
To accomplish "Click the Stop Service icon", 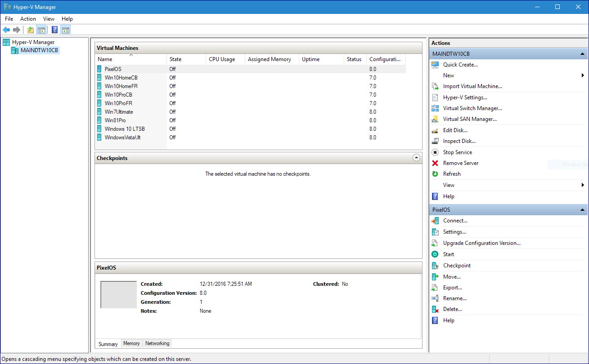I will tap(435, 152).
